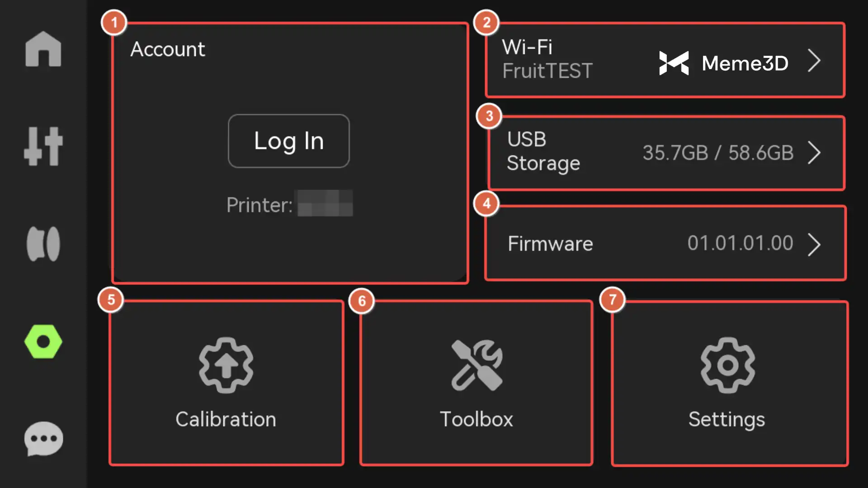Click the Settings gear icon
This screenshot has width=868, height=488.
pos(727,365)
